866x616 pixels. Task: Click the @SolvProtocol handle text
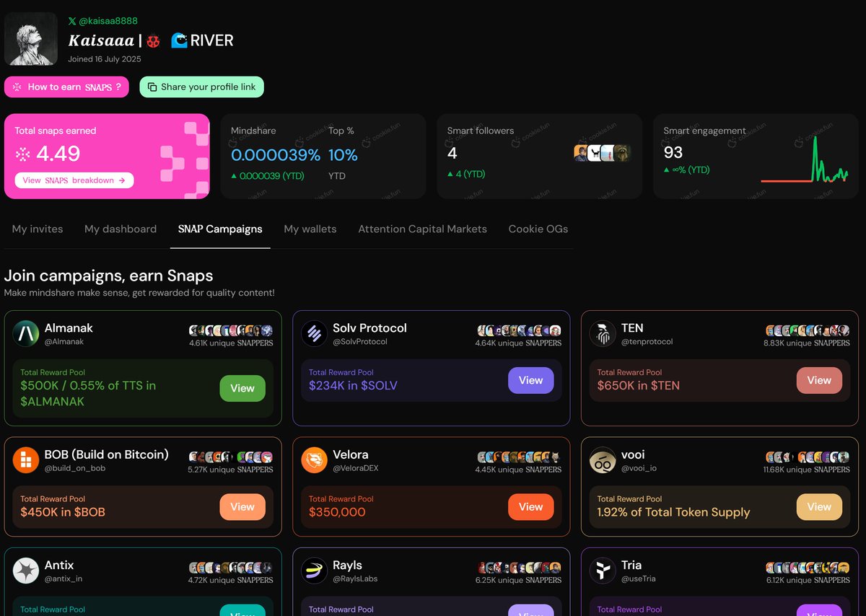coord(360,342)
